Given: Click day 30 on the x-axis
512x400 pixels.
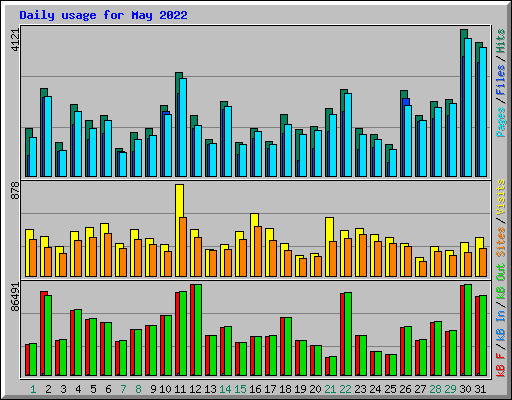Looking at the screenshot, I should 465,389.
